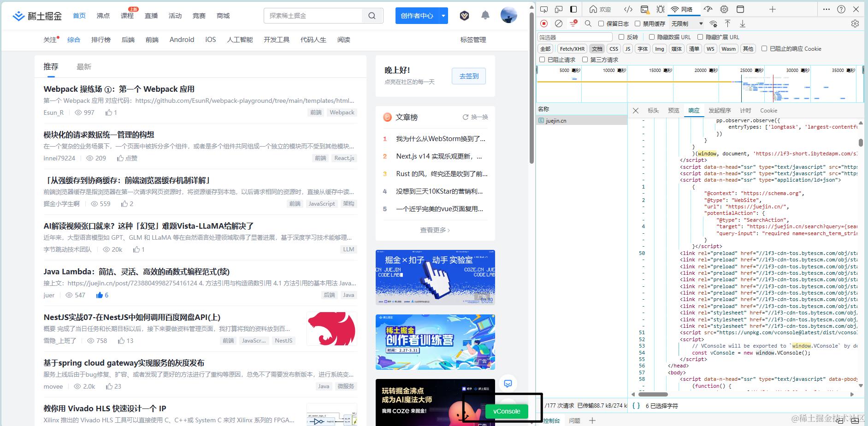Switch to the 问题 drawer tab
This screenshot has width=868, height=426.
[x=574, y=420]
